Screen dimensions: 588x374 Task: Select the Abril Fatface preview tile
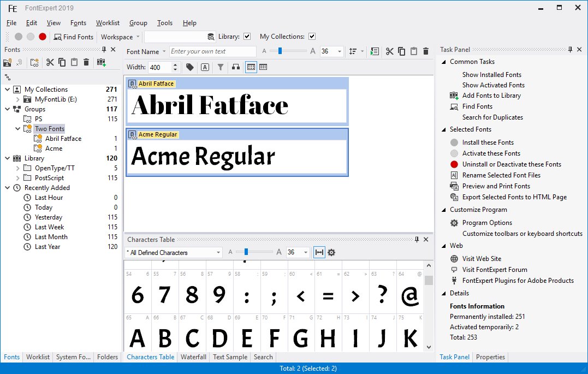click(237, 102)
